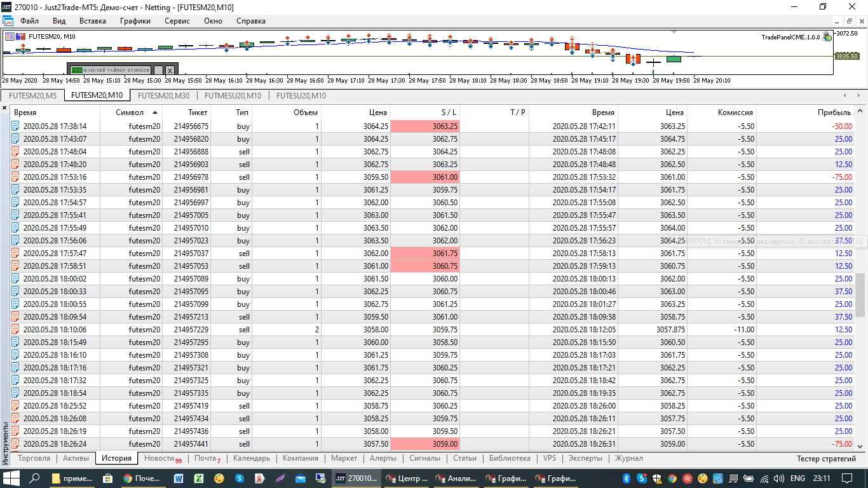The image size is (868, 488).
Task: Close the graphical timer panel with X
Action: (x=170, y=70)
